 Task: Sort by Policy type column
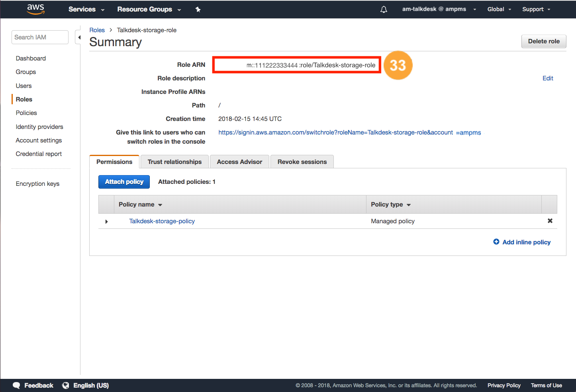pyautogui.click(x=391, y=205)
